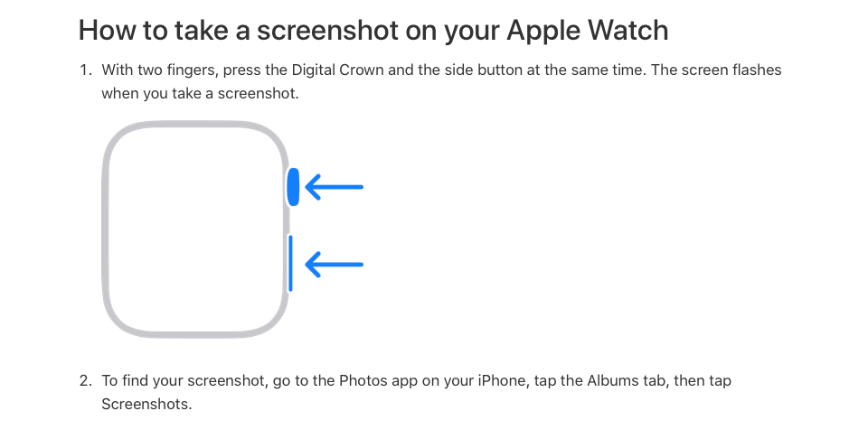Click the arrow pointing at the side button

tap(335, 265)
